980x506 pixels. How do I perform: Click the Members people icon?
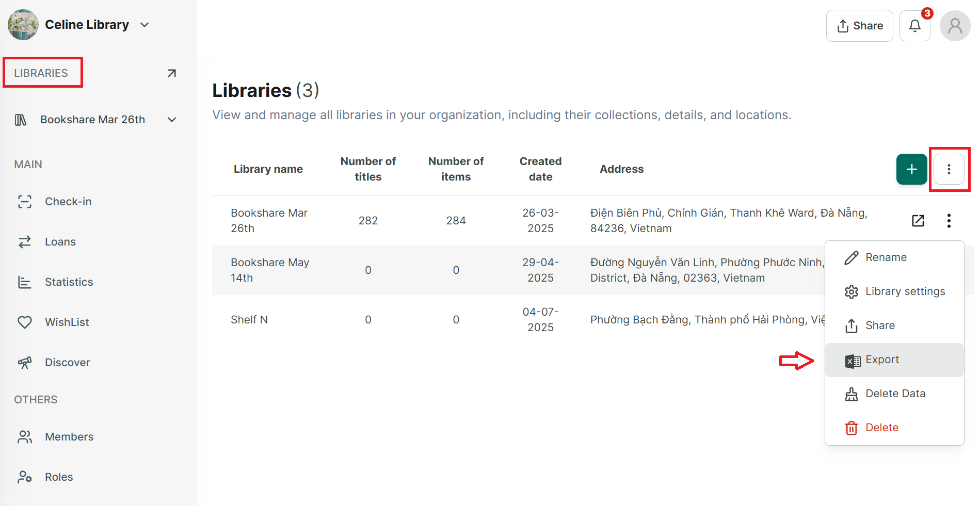(25, 437)
